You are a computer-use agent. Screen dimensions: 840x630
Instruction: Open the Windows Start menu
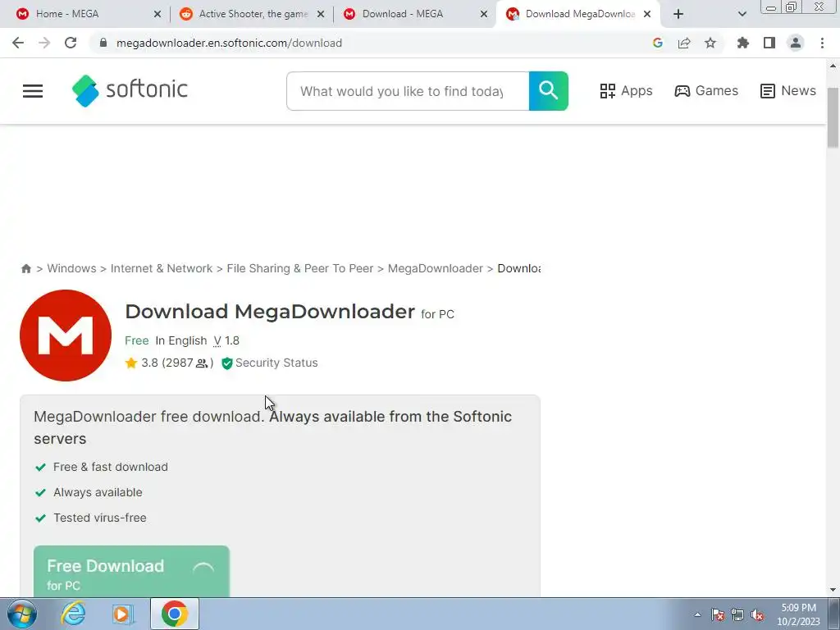[x=22, y=614]
